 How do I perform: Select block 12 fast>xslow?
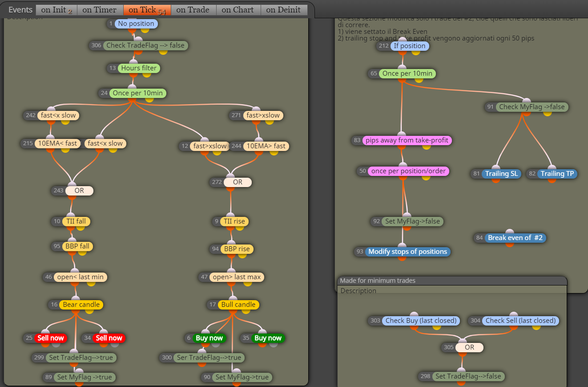(210, 146)
